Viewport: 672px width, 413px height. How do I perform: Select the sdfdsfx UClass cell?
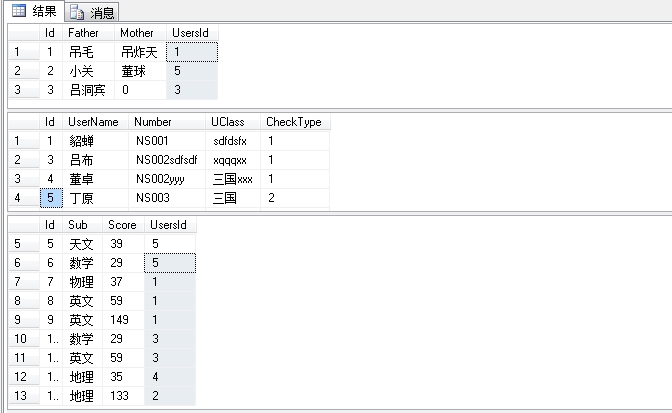pyautogui.click(x=233, y=141)
